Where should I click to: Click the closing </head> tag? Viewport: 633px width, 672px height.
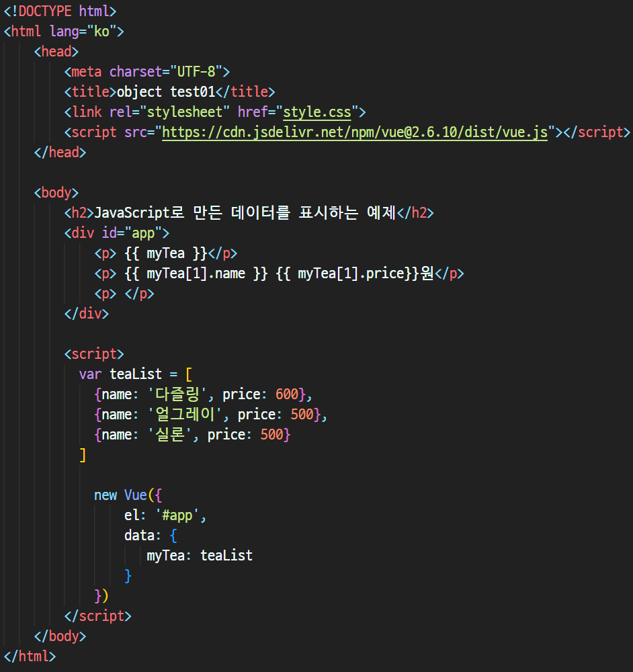(x=60, y=152)
